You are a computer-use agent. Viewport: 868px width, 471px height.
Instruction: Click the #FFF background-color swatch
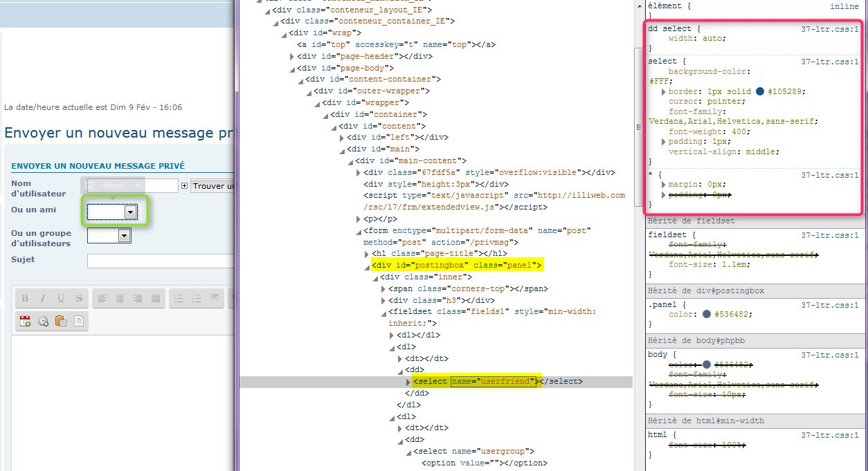point(760,71)
